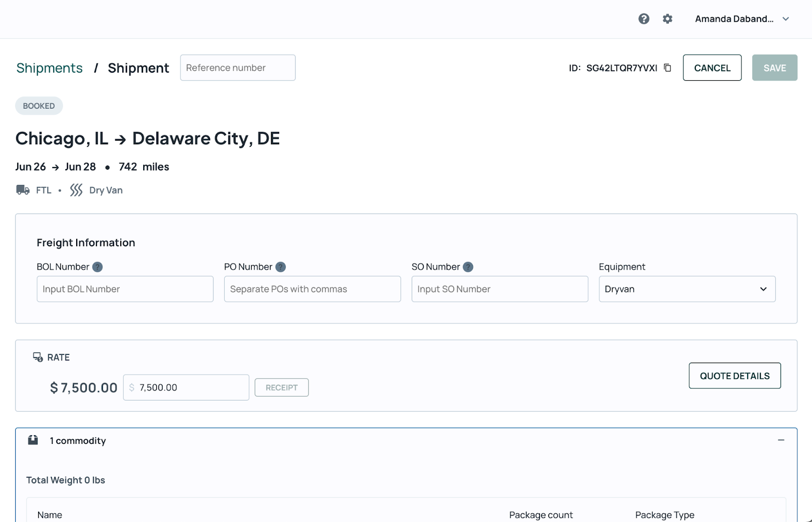Collapse the 1 commodity section

point(781,440)
